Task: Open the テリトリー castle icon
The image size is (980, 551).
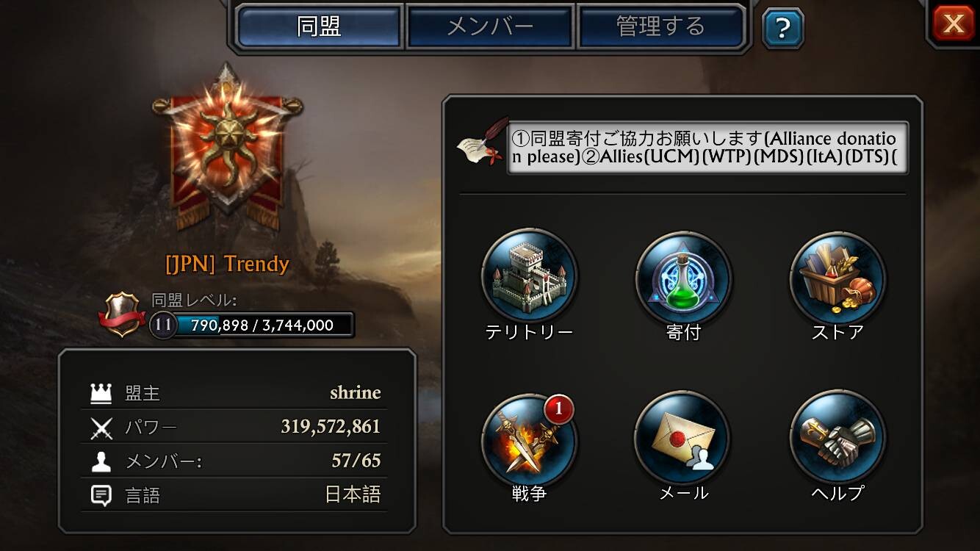Action: [x=529, y=276]
